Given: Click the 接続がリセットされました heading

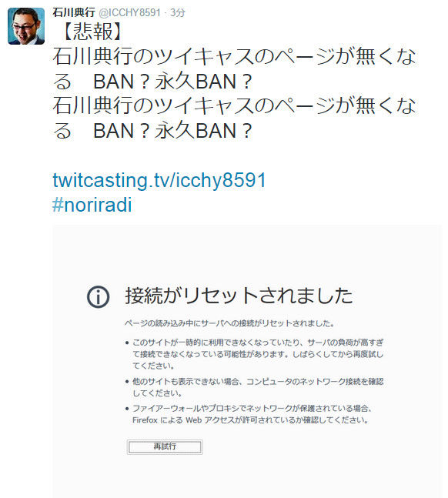Looking at the screenshot, I should click(x=239, y=296).
